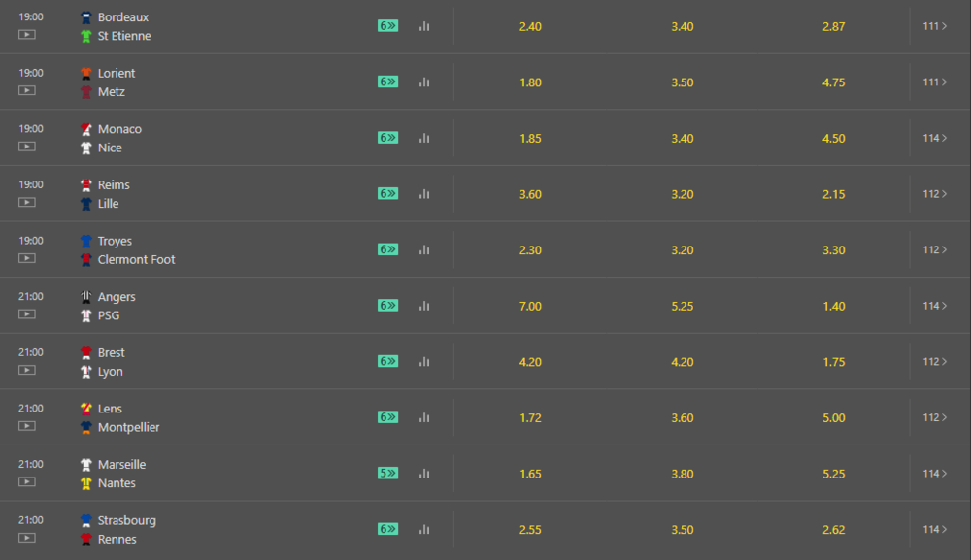Open live stream icon for Bordeaux v St Etienne

point(26,35)
